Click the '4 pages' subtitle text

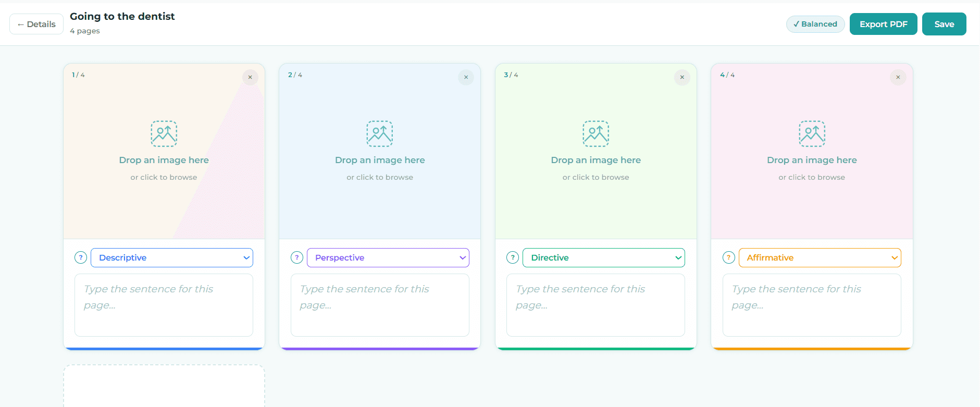point(85,31)
